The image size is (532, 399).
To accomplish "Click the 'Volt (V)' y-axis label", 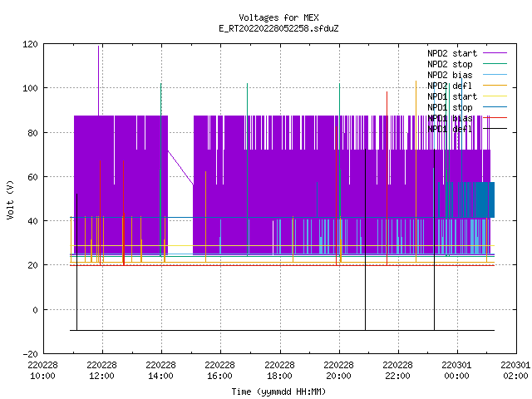I will (x=10, y=199).
